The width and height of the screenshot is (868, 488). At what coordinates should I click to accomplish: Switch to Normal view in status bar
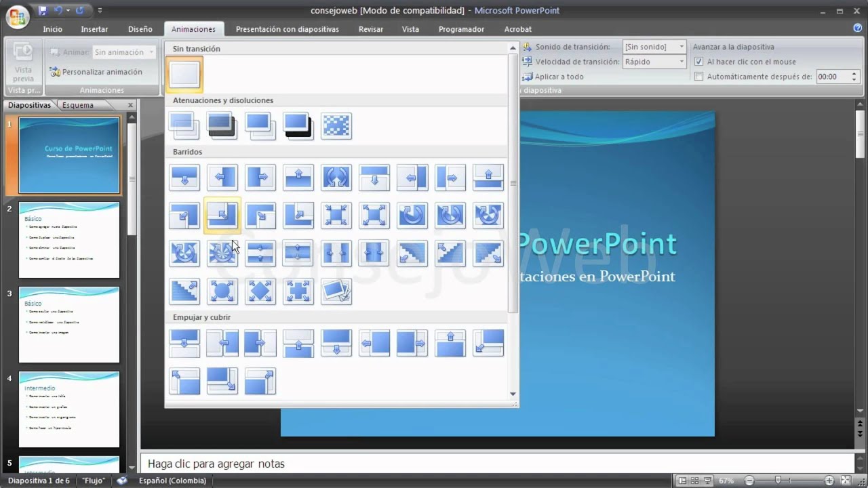[x=682, y=481]
